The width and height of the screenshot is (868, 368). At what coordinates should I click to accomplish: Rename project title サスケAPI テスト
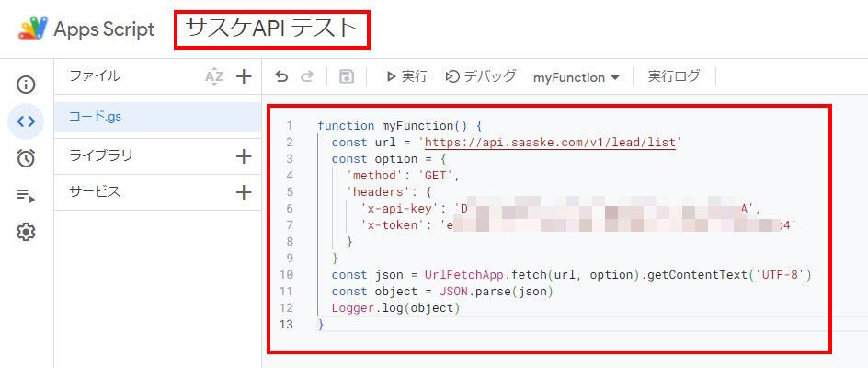tap(271, 29)
